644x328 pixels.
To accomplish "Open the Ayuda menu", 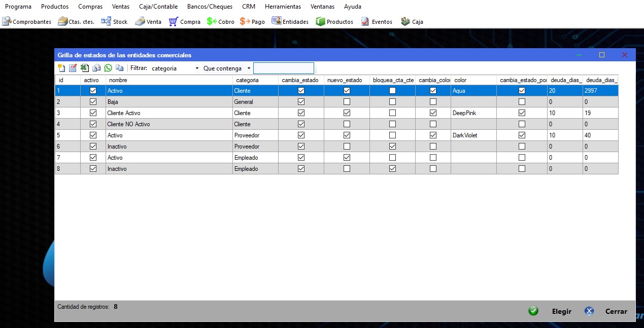I will tap(353, 7).
